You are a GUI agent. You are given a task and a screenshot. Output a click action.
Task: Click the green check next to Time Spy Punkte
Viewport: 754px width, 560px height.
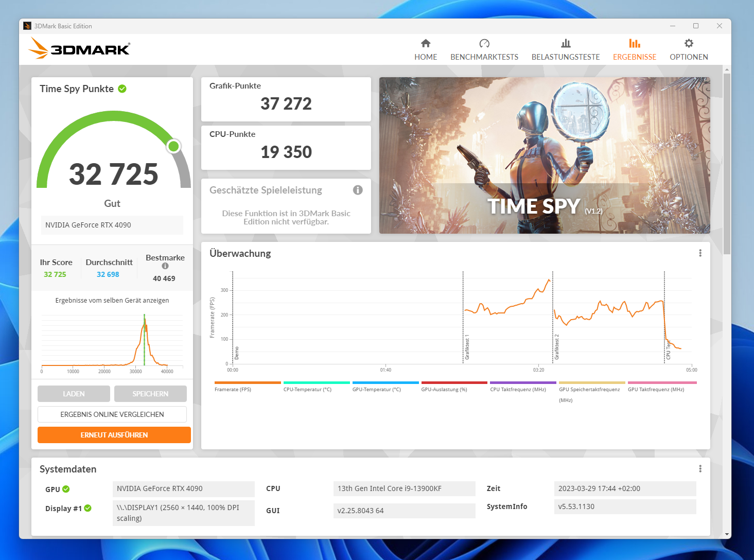(122, 89)
